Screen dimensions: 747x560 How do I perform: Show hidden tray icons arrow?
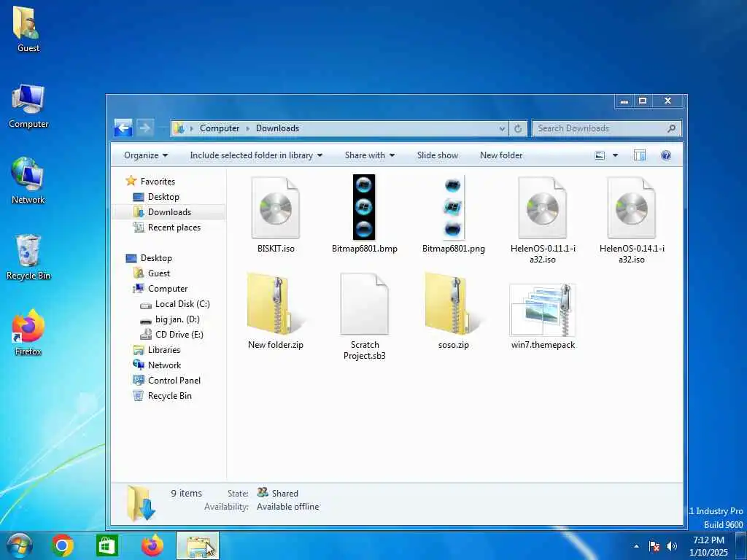(x=636, y=546)
